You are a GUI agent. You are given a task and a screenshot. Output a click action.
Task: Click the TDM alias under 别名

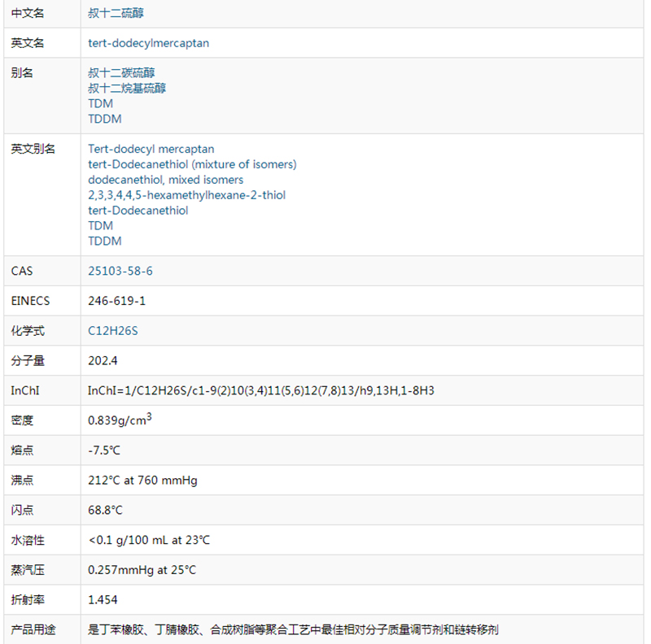[99, 103]
